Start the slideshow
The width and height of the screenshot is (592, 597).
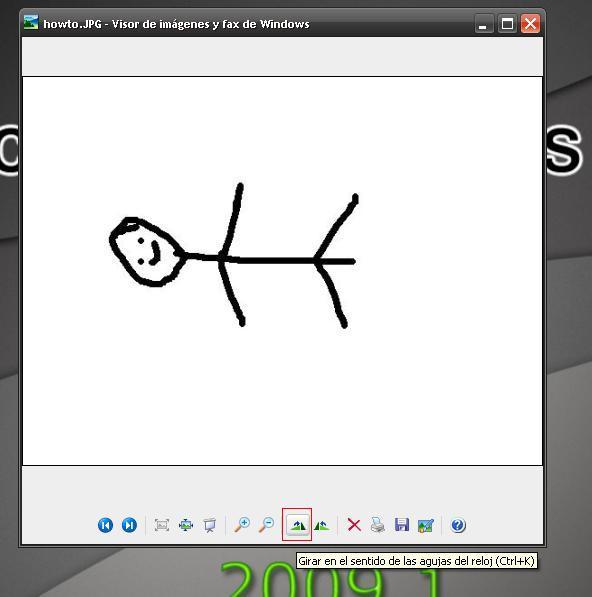pos(209,525)
